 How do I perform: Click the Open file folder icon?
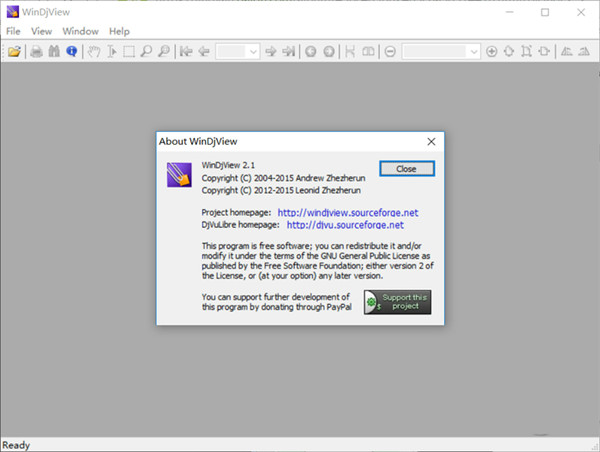14,51
